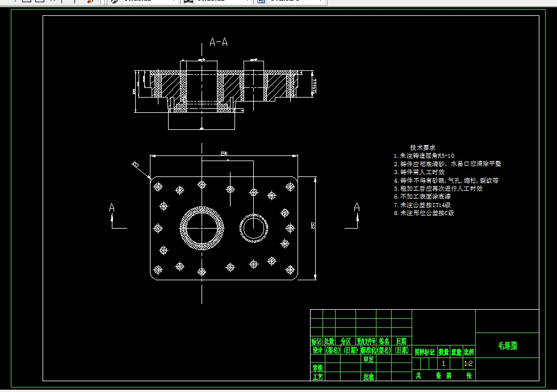
Task: Click the 标记 title block cell
Action: (x=316, y=341)
